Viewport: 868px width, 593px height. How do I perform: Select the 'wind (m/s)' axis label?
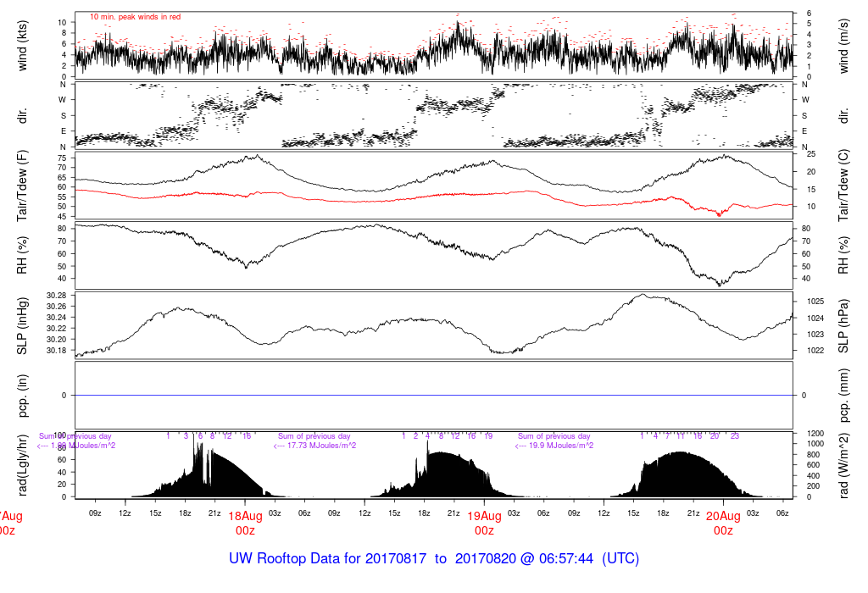pos(843,46)
